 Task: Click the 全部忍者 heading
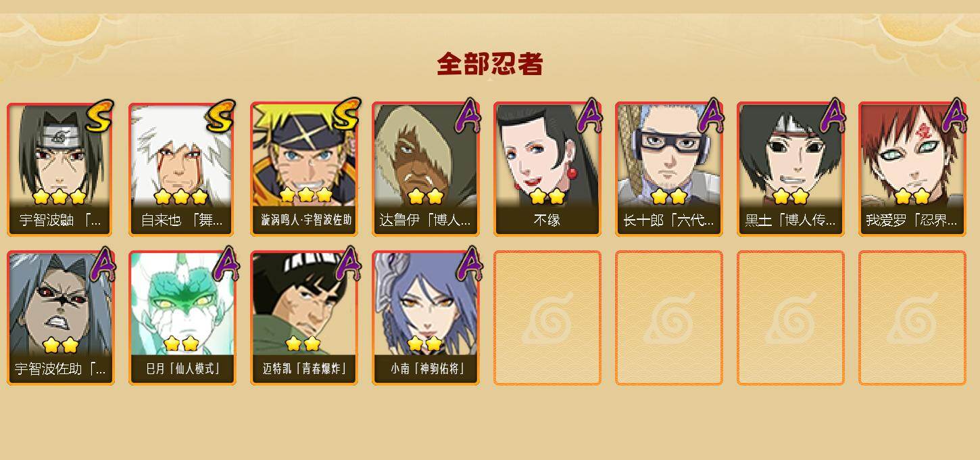point(490,64)
